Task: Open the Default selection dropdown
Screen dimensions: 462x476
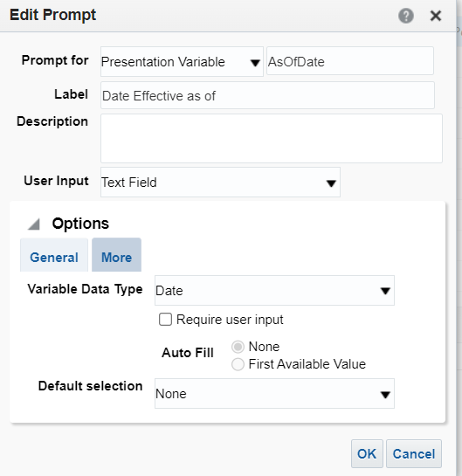Action: point(274,393)
